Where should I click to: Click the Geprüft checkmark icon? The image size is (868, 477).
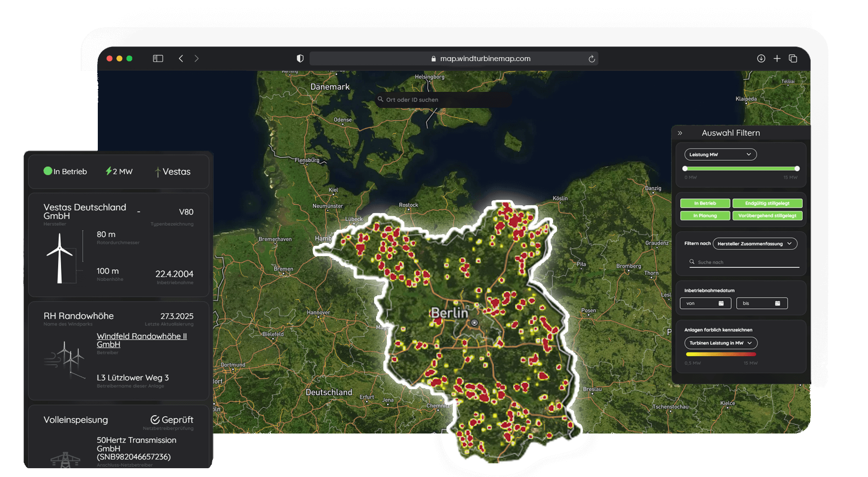coord(155,420)
